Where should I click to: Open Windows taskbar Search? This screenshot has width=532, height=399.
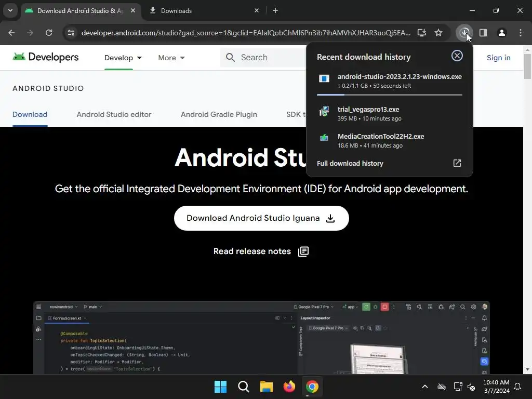[244, 387]
